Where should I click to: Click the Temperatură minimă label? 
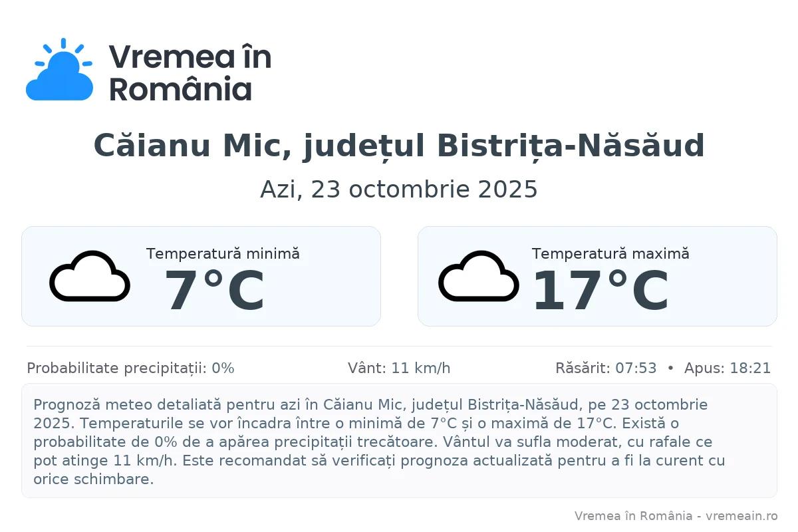223,253
